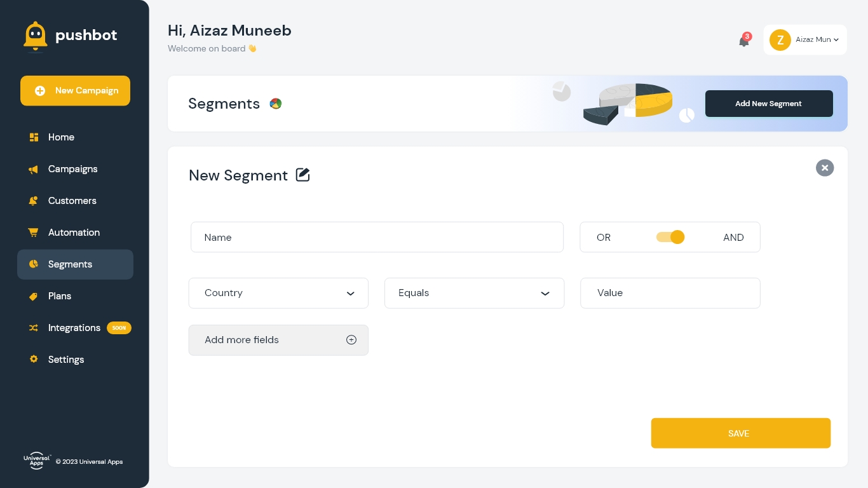Screen dimensions: 868x488
Task: Toggle the OR/AND switch
Action: click(670, 237)
